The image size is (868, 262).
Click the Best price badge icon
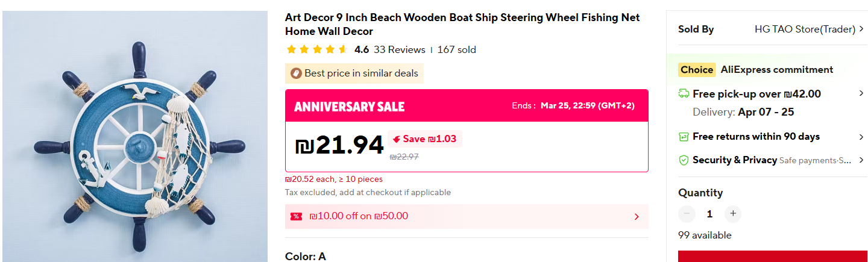click(x=296, y=73)
